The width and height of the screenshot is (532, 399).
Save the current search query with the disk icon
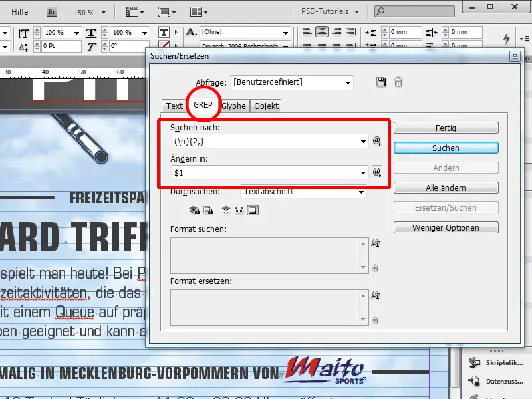click(x=381, y=82)
